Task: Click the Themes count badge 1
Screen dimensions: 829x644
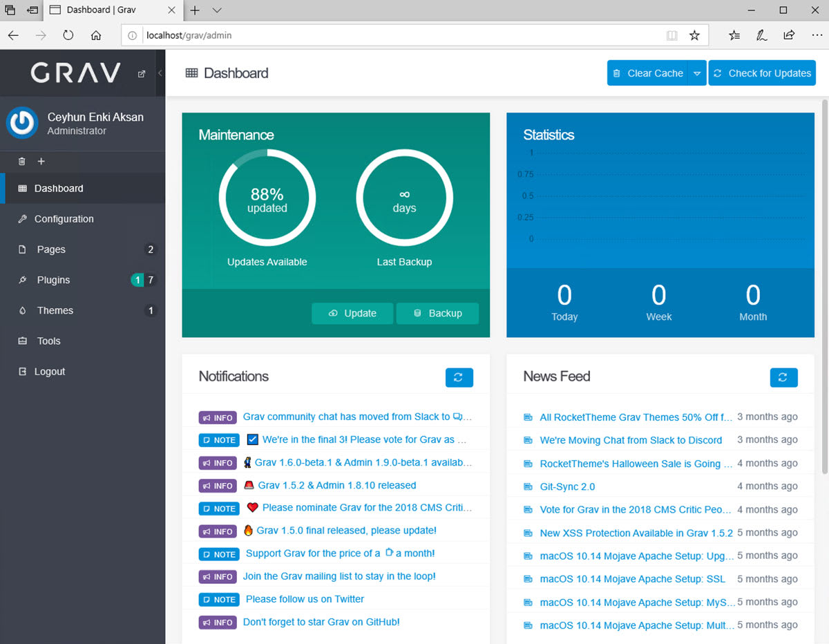Action: tap(151, 310)
